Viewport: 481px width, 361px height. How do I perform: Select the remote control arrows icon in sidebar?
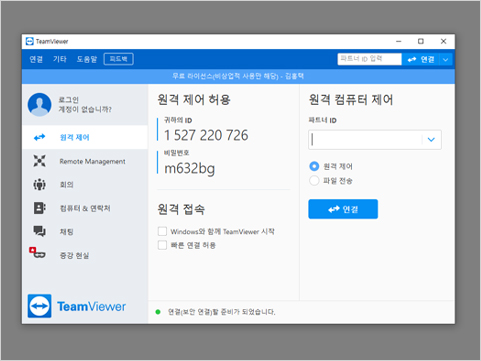pyautogui.click(x=40, y=137)
